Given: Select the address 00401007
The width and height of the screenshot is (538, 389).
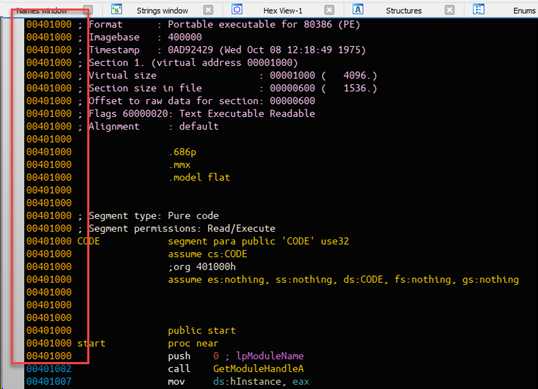Looking at the screenshot, I should tap(49, 381).
